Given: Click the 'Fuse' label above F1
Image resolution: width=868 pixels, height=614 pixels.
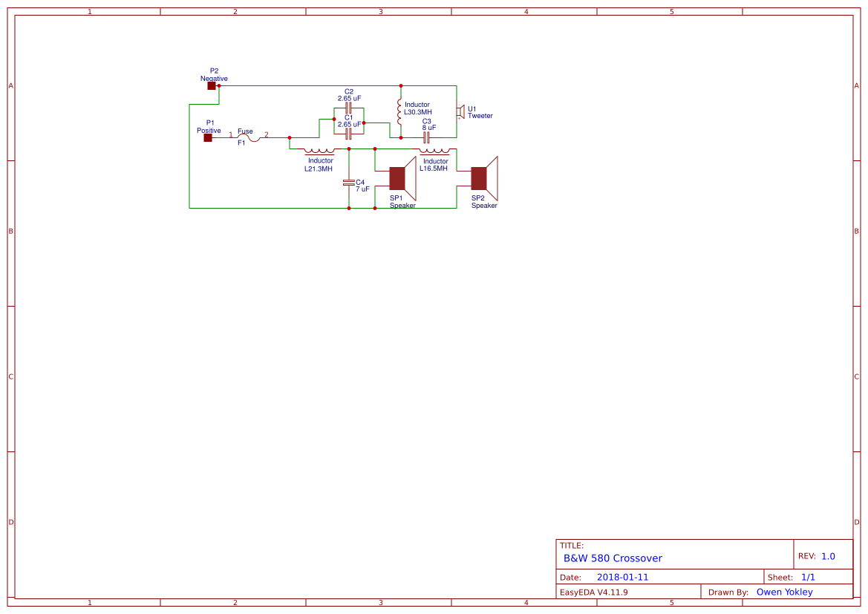Looking at the screenshot, I should (x=245, y=131).
